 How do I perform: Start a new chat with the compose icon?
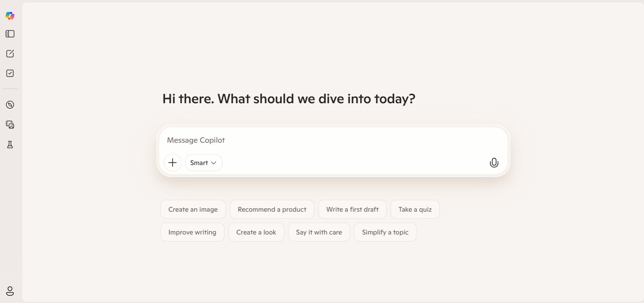pyautogui.click(x=10, y=53)
